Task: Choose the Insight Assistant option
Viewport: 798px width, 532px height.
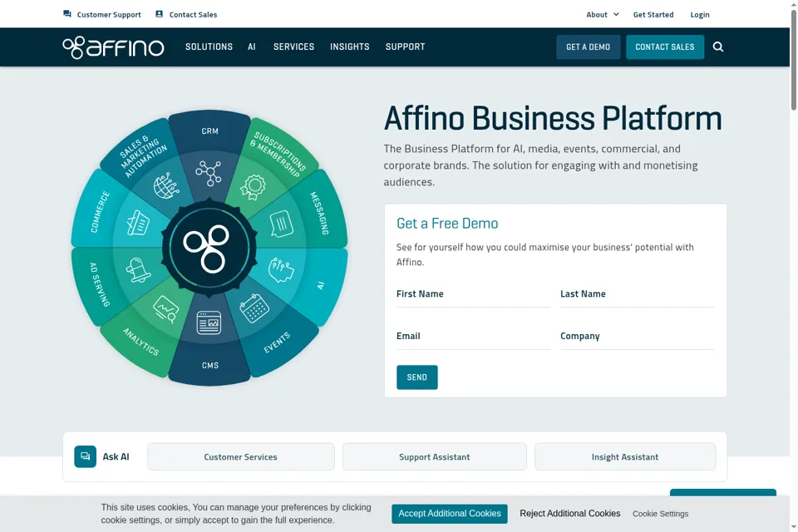Action: 625,456
